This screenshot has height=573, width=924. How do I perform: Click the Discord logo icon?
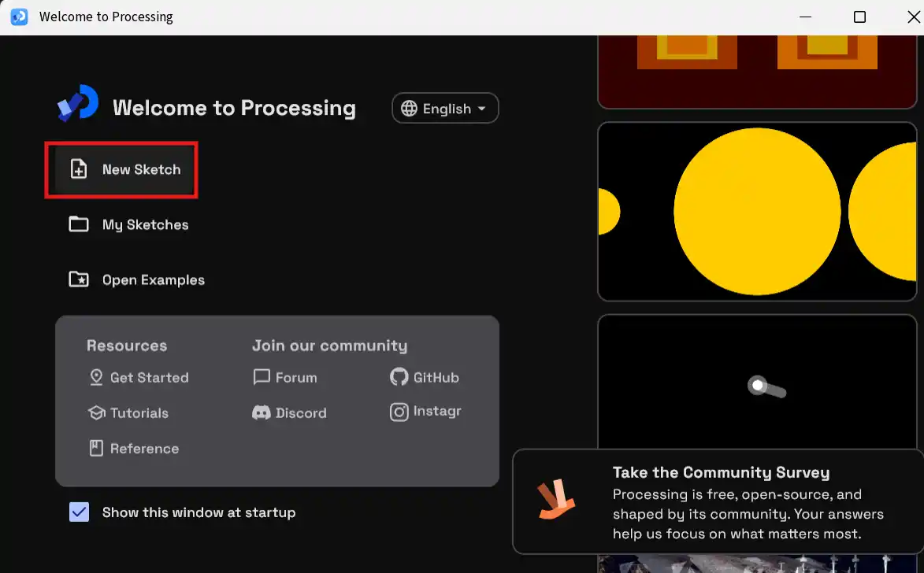pyautogui.click(x=261, y=412)
